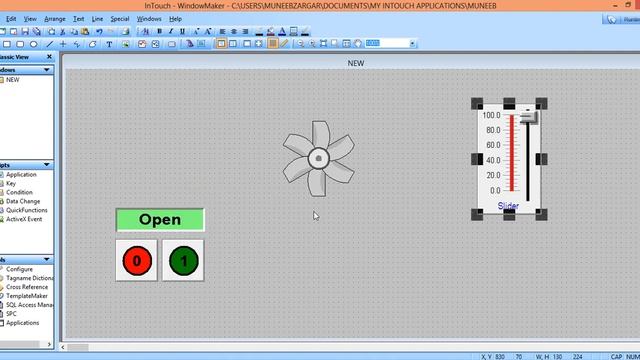Click the Ruler toolbar icon
Screen dimensions: 640x360
click(x=284, y=44)
